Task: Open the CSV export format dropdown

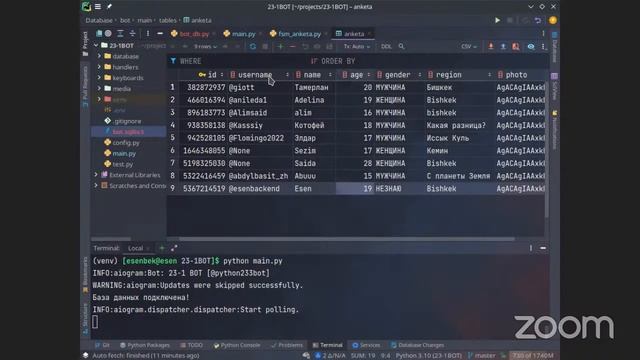Action: click(x=469, y=47)
